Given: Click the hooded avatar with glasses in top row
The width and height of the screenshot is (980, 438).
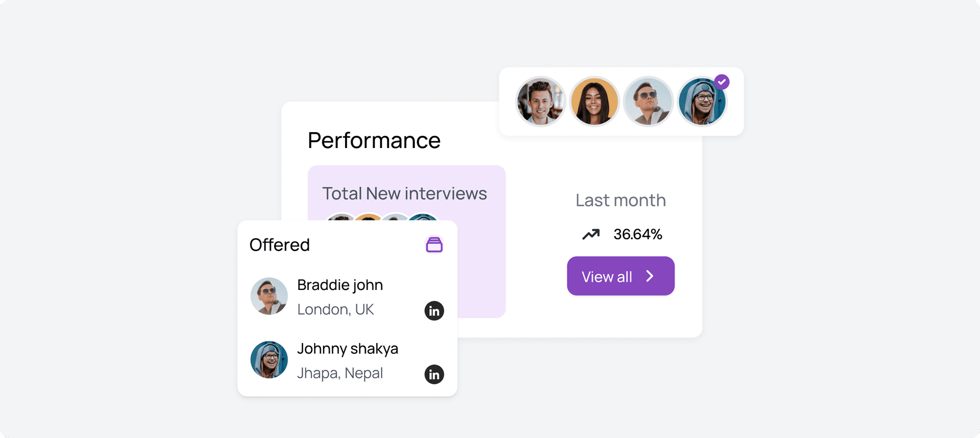Looking at the screenshot, I should click(702, 101).
